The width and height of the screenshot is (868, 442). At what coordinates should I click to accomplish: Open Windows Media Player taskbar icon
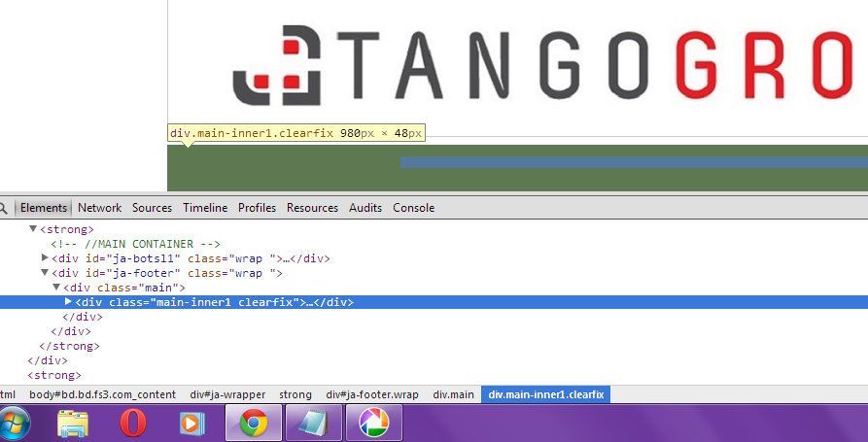[192, 424]
